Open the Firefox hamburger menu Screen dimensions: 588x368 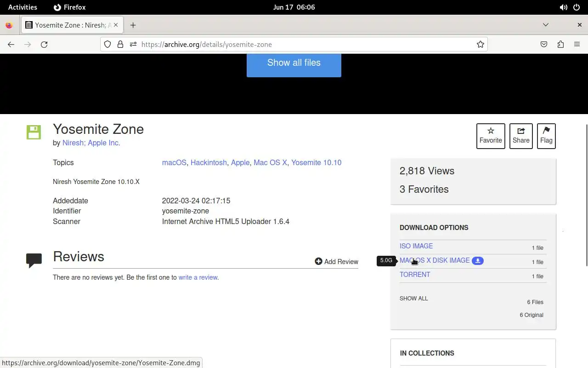pyautogui.click(x=577, y=44)
